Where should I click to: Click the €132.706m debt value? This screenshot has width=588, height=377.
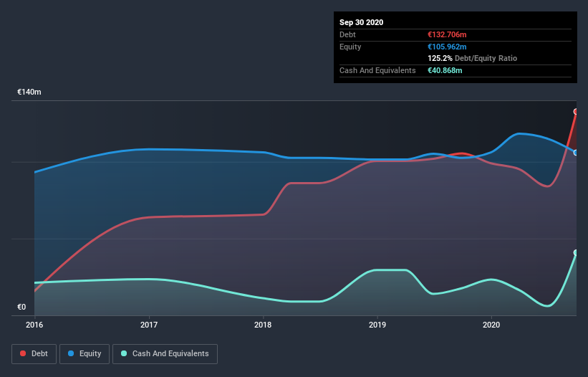[x=447, y=34]
